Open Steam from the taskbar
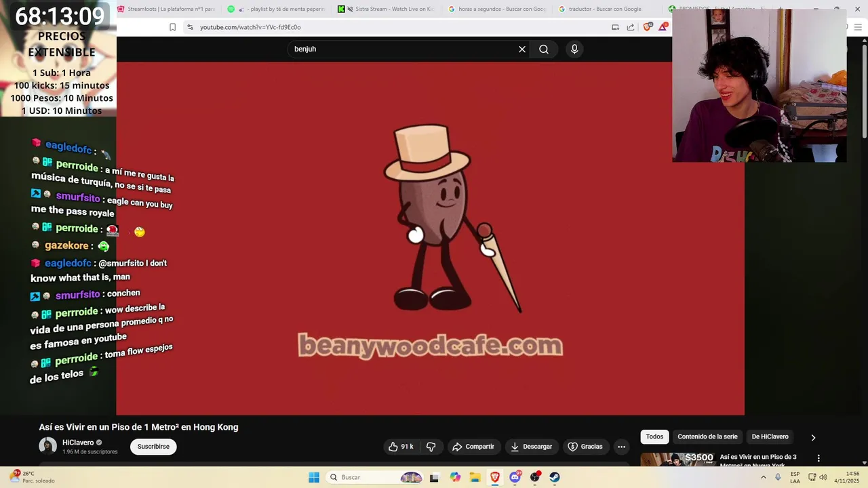 (x=555, y=477)
